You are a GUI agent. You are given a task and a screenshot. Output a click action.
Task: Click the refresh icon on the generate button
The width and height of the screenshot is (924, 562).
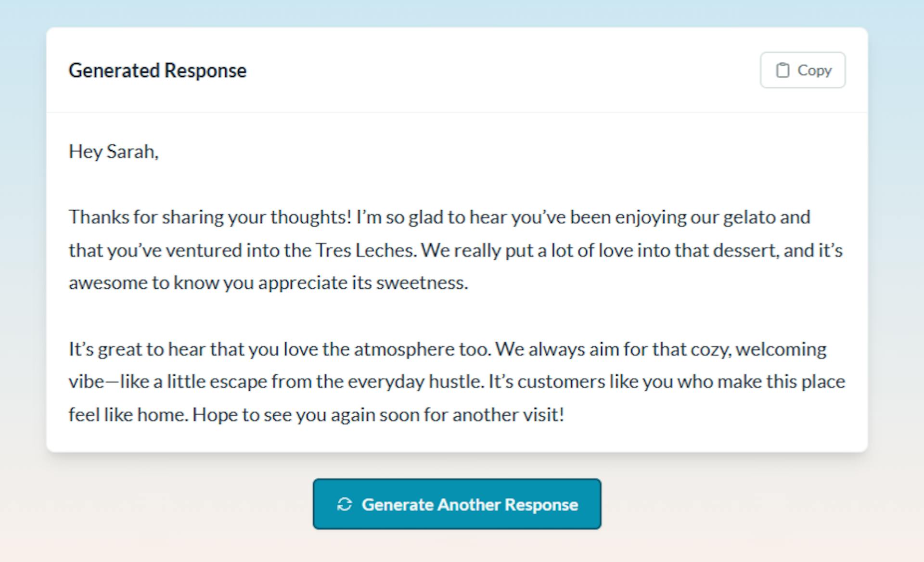coord(345,504)
